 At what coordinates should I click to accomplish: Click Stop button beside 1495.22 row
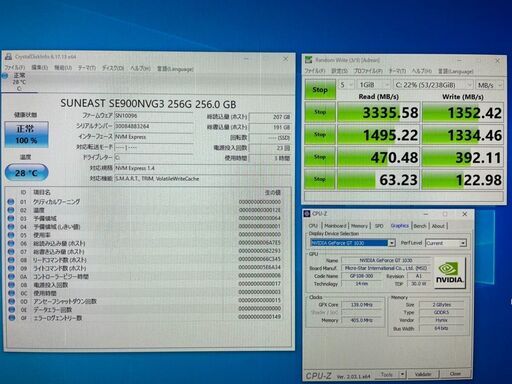[320, 134]
